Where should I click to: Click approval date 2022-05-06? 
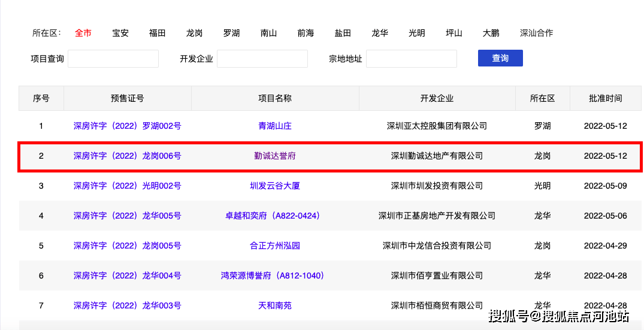(x=606, y=216)
